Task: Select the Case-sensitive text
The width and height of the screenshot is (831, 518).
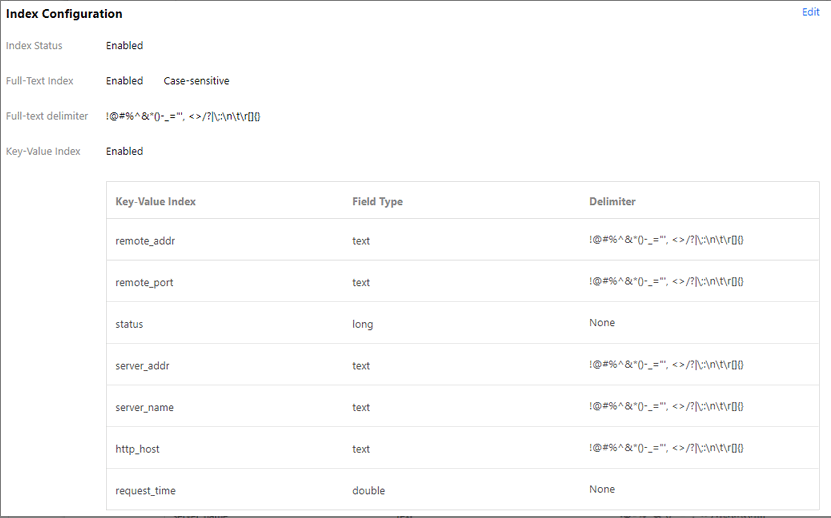Action: [196, 81]
